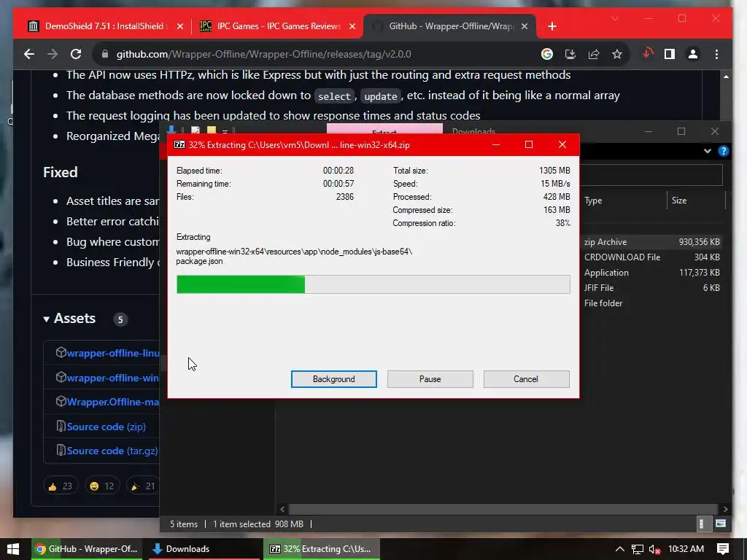
Task: Click laugh reaction 12
Action: [102, 486]
